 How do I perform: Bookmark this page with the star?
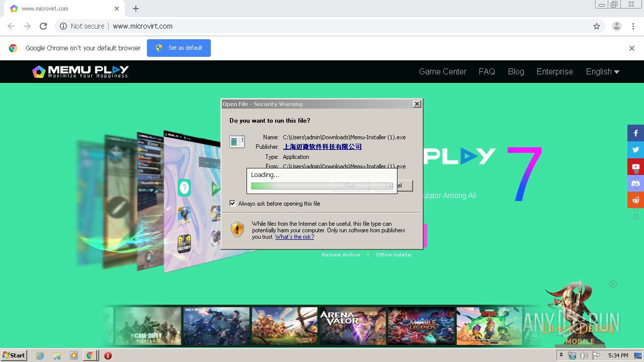597,26
